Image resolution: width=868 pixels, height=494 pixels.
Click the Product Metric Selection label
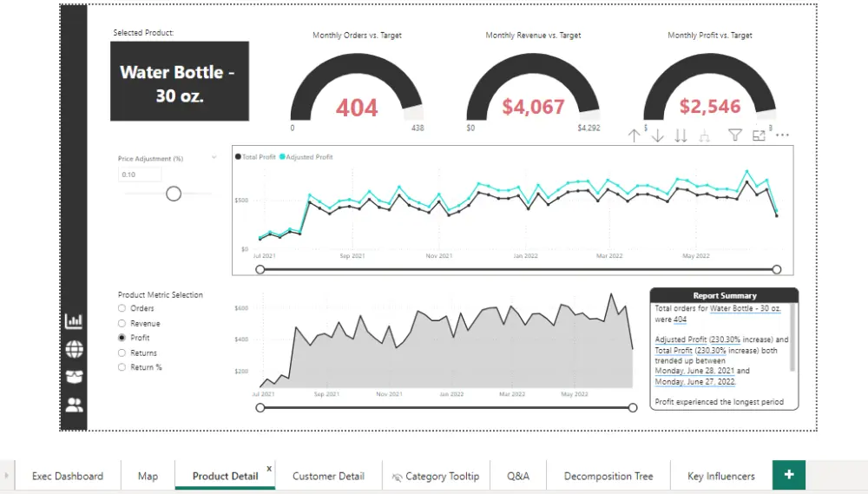click(x=161, y=294)
